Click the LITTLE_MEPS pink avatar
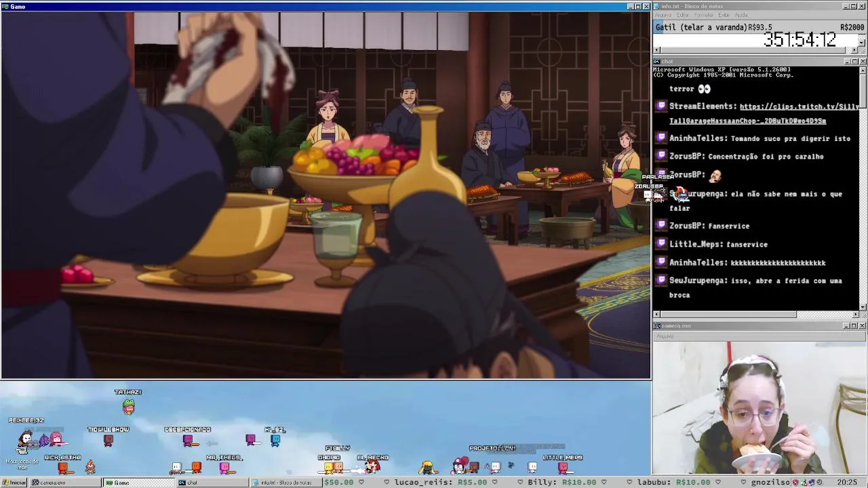Screen dimensions: 868x488 click(562, 467)
